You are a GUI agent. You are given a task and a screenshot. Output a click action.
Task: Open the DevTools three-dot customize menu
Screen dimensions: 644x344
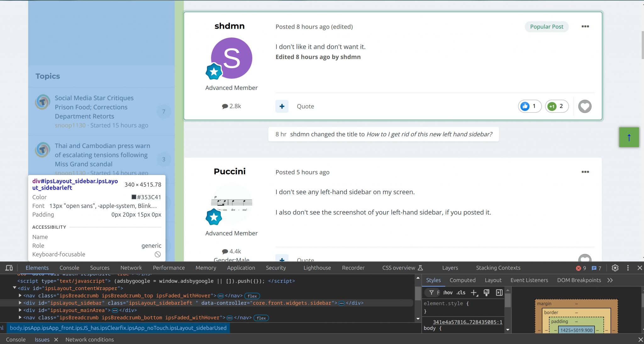(628, 268)
